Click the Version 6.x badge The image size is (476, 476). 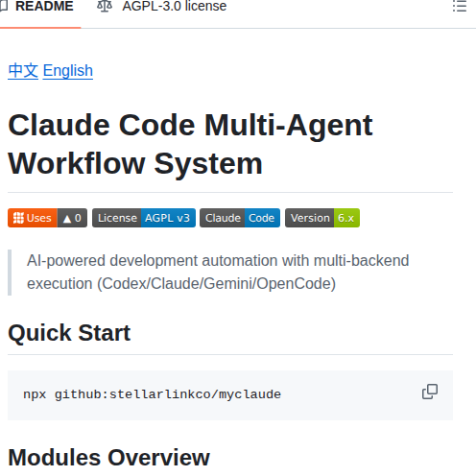322,218
